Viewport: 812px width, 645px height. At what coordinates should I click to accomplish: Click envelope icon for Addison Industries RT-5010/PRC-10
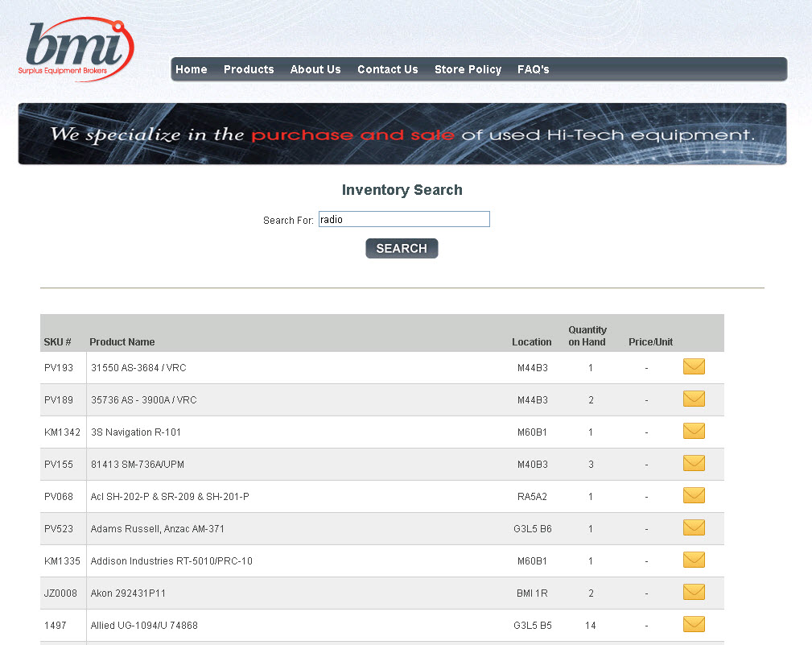[x=694, y=560]
